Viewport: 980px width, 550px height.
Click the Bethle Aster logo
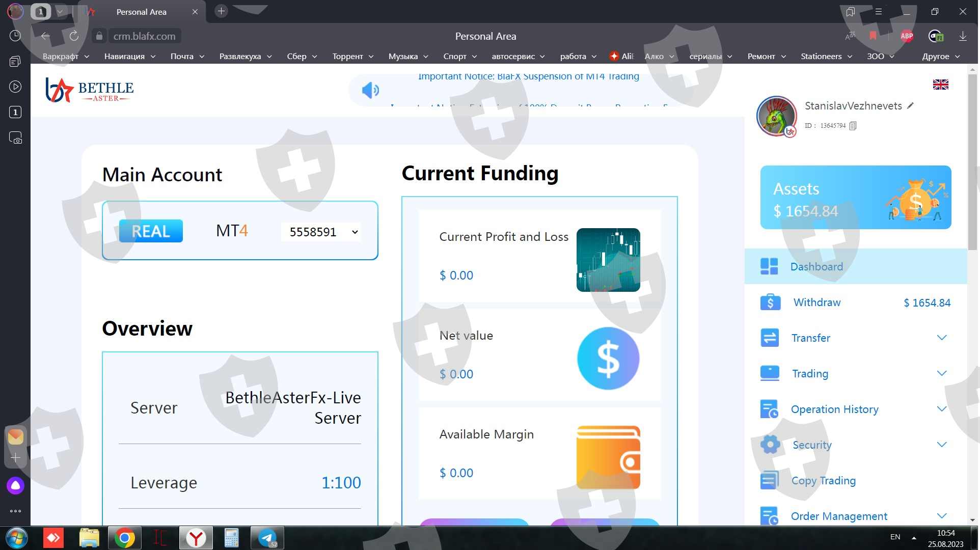coord(90,90)
